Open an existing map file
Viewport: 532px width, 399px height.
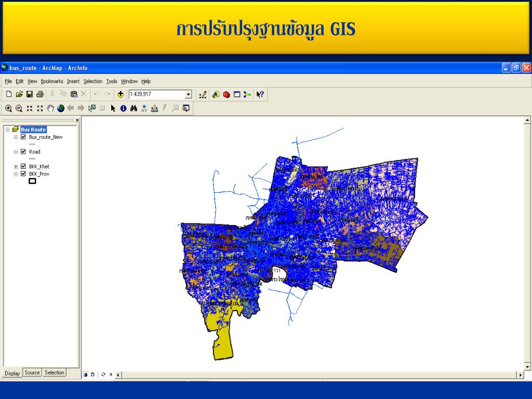19,95
